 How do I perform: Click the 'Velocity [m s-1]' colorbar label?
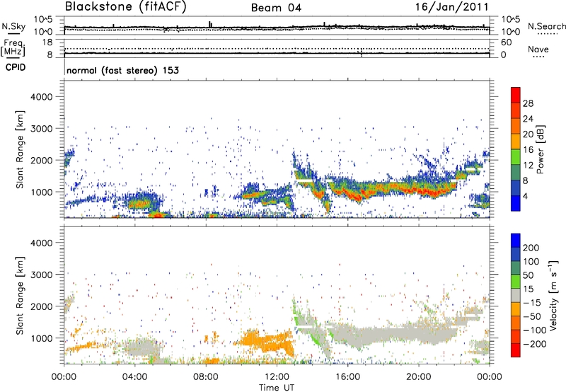click(553, 295)
